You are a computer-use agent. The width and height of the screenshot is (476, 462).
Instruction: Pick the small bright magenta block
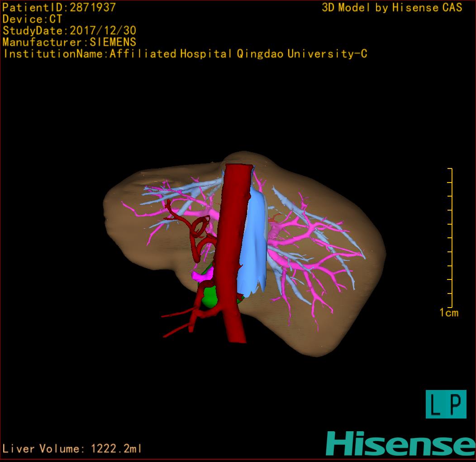[198, 275]
